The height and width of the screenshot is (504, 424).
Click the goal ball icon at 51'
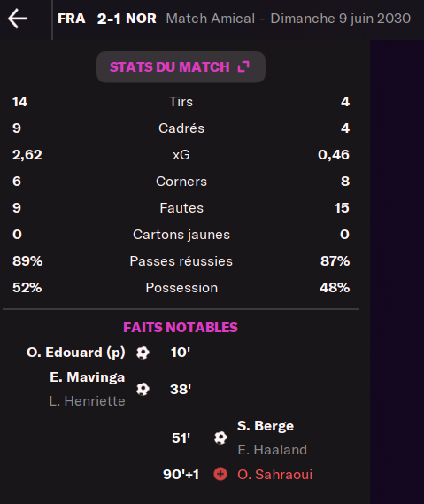(220, 438)
